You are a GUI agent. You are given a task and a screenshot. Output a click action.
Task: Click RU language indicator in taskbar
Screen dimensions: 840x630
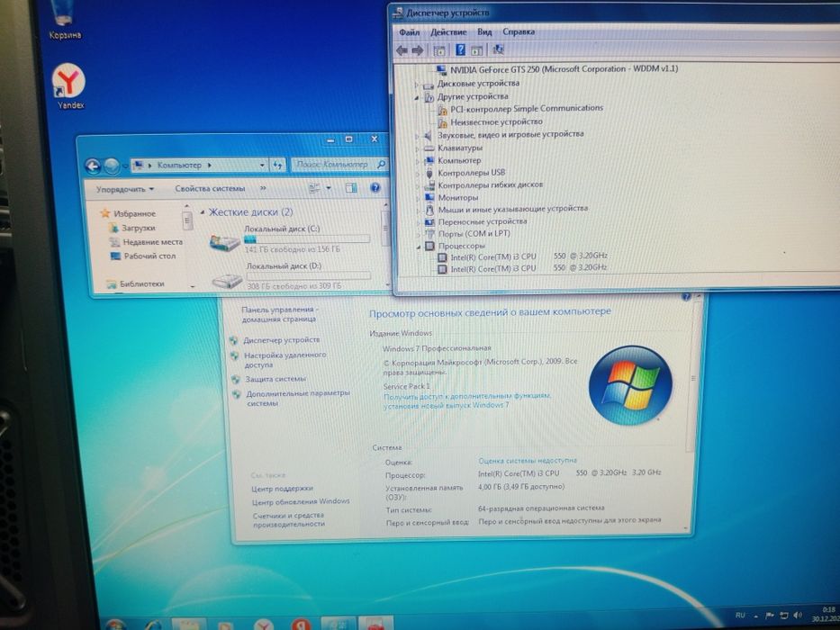pos(740,615)
